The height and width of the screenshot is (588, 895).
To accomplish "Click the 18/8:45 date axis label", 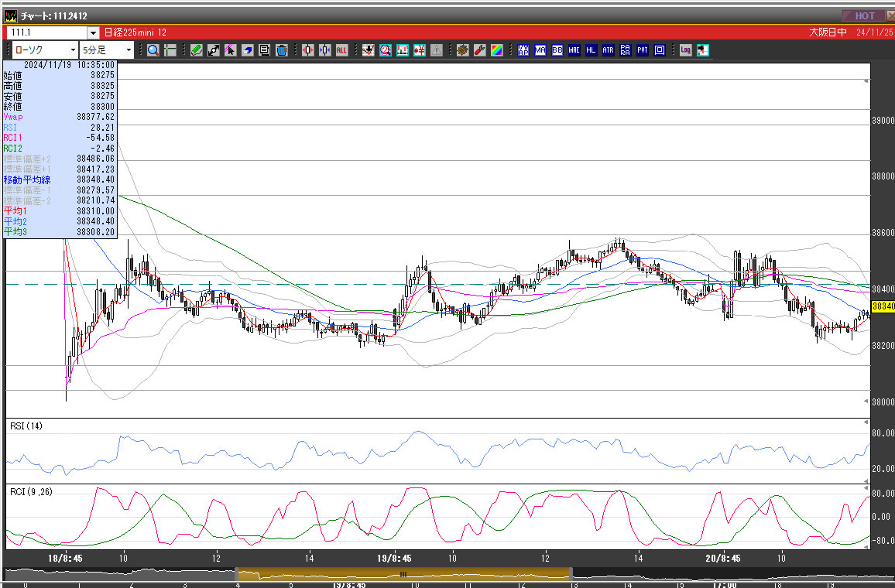I will coord(65,559).
